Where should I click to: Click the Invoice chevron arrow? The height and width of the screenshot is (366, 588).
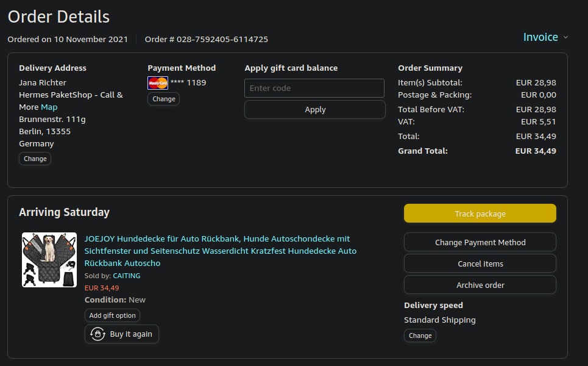(565, 38)
